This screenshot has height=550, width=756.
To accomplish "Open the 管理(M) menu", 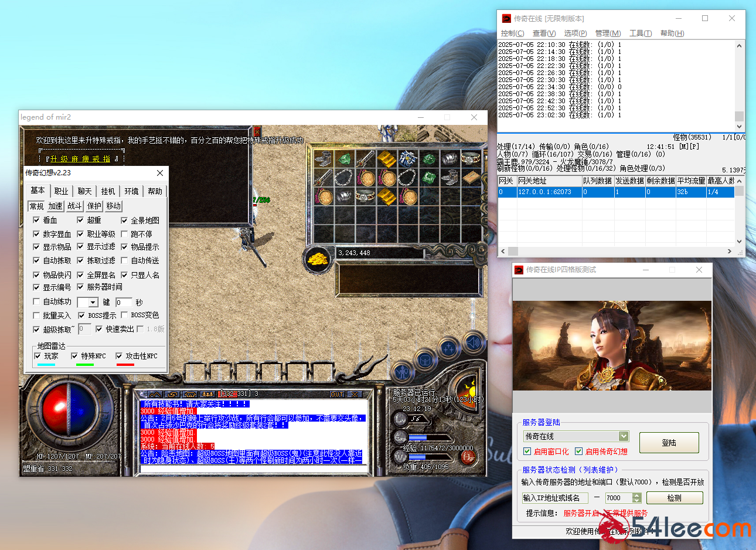I will pos(608,33).
